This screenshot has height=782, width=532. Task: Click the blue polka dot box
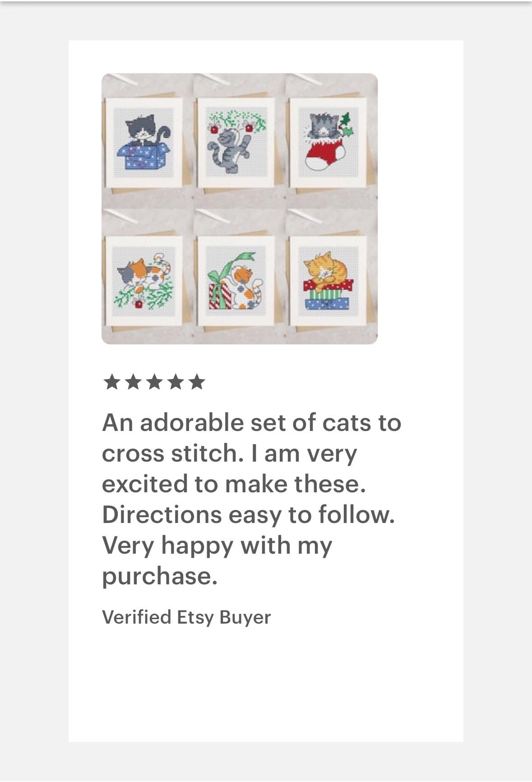[x=143, y=155]
